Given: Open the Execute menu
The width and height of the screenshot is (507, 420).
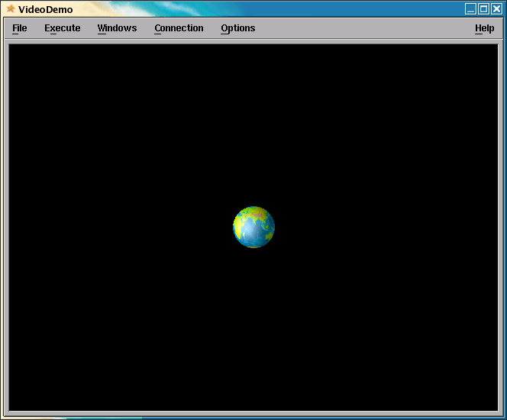Looking at the screenshot, I should click(62, 28).
